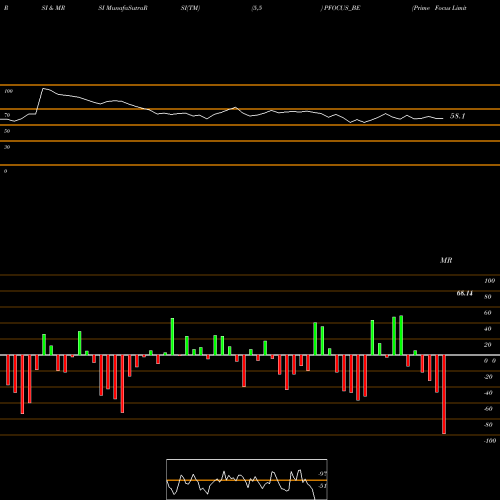Click the '-100' MR axis label
The width and height of the screenshot is (500, 500).
(490, 441)
